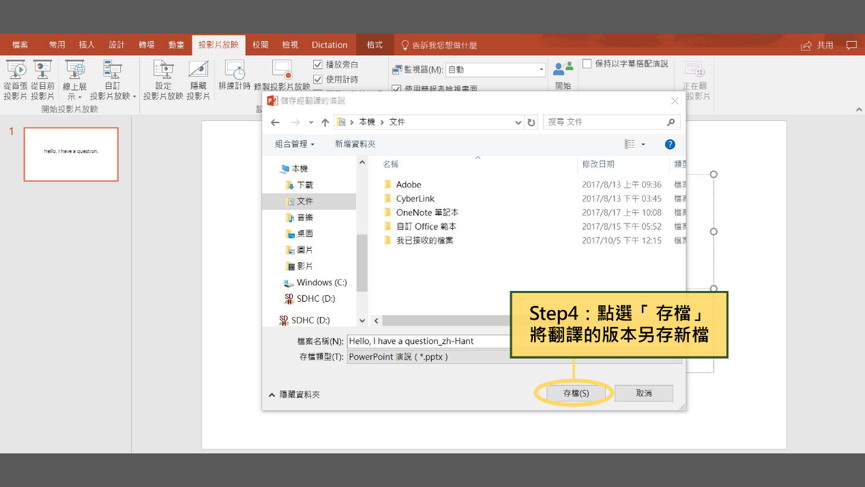Screen dimensions: 865x487
Task: Open the Monitor (監視器) dropdown
Action: pyautogui.click(x=541, y=69)
